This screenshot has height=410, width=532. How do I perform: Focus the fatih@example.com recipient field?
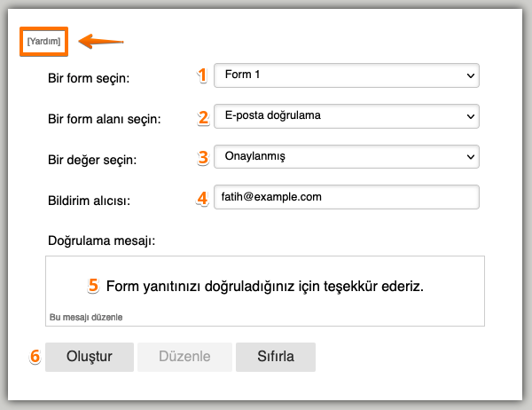click(347, 197)
